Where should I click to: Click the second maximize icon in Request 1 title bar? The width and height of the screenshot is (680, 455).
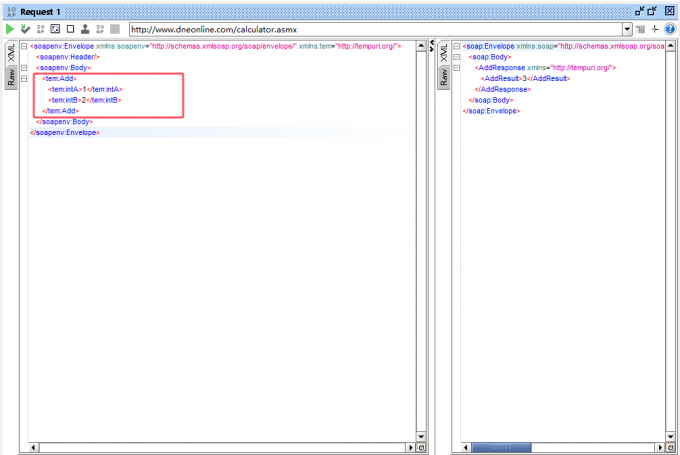coord(652,11)
